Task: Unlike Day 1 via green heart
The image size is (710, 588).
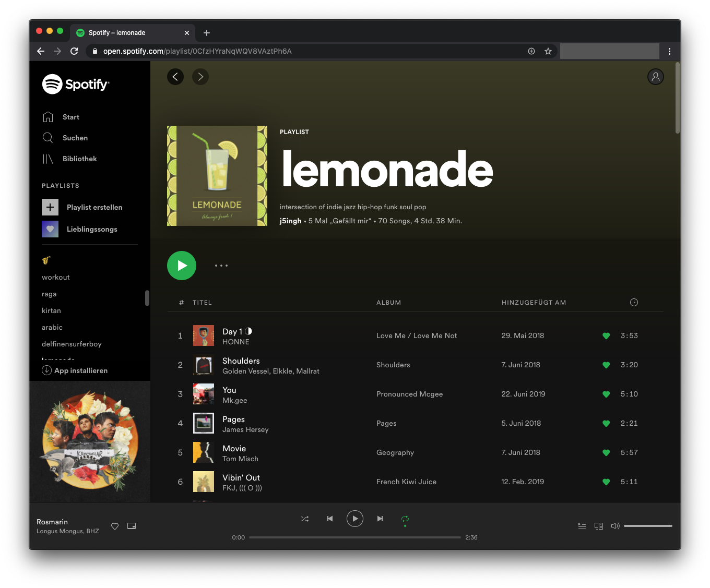Action: tap(606, 336)
